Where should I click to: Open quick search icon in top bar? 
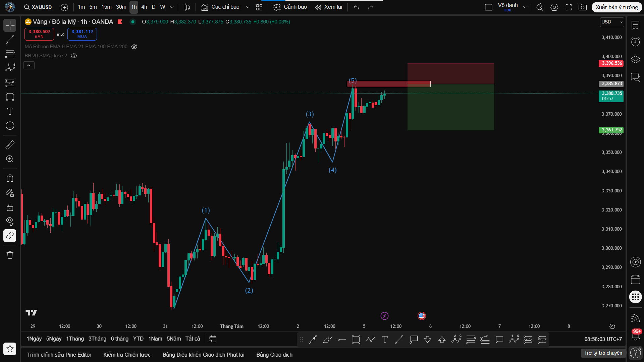(540, 7)
